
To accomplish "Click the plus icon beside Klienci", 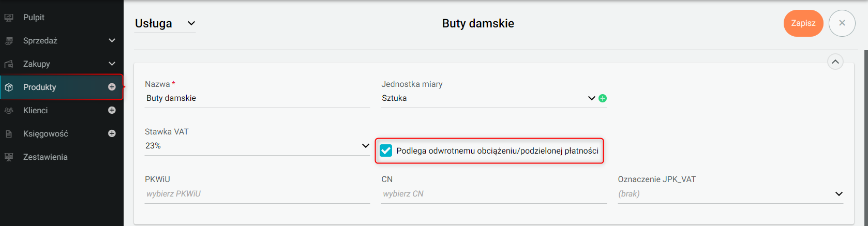I will click(112, 110).
